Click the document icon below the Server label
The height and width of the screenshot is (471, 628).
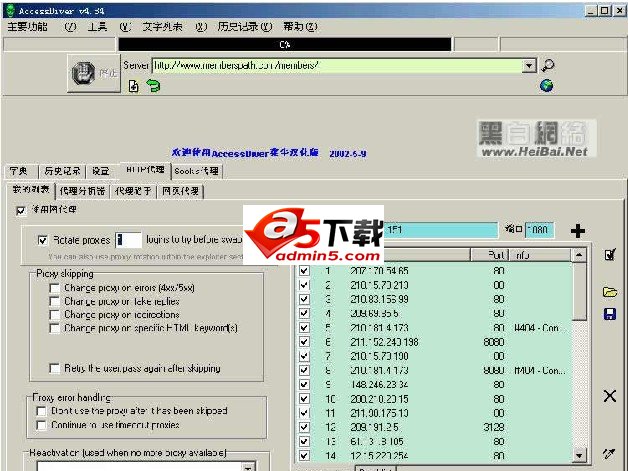click(133, 86)
